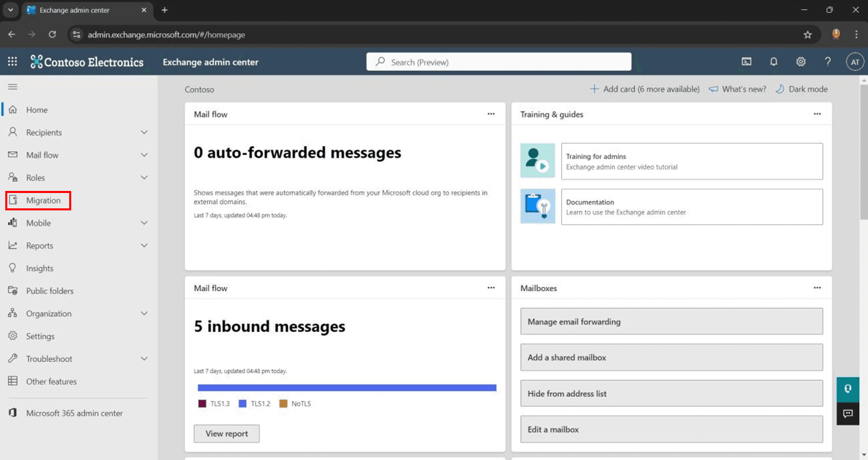The width and height of the screenshot is (868, 460).
Task: Toggle Dark mode
Action: tap(801, 89)
